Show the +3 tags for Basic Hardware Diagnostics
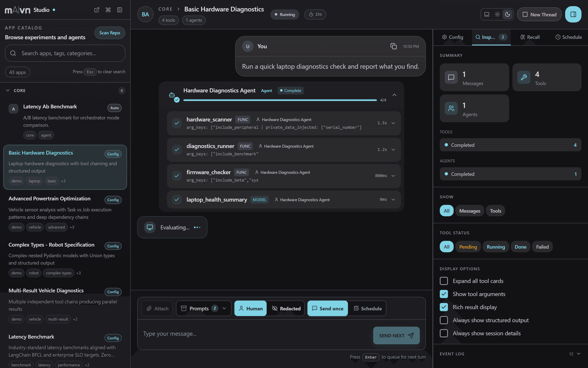This screenshot has width=588, height=368. click(63, 181)
